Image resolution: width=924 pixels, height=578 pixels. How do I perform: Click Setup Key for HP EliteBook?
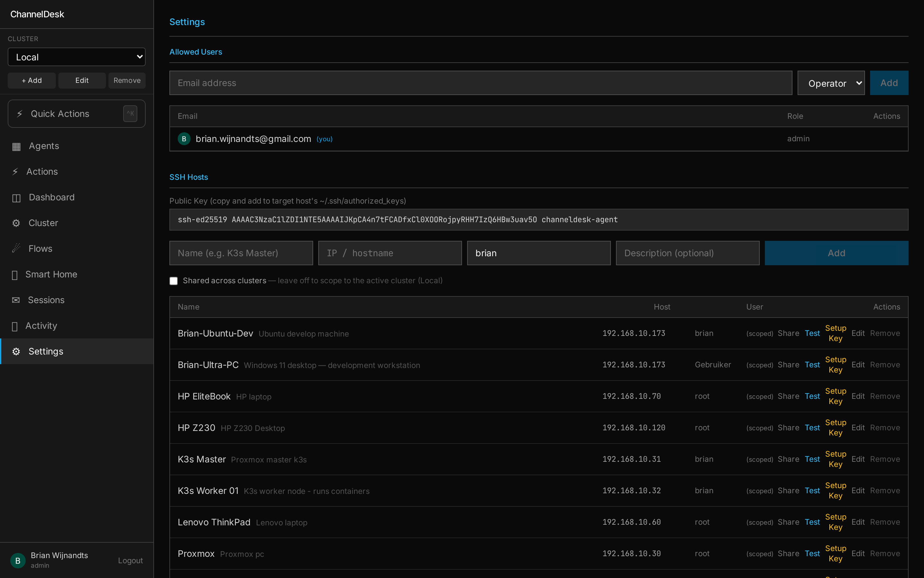click(x=835, y=397)
